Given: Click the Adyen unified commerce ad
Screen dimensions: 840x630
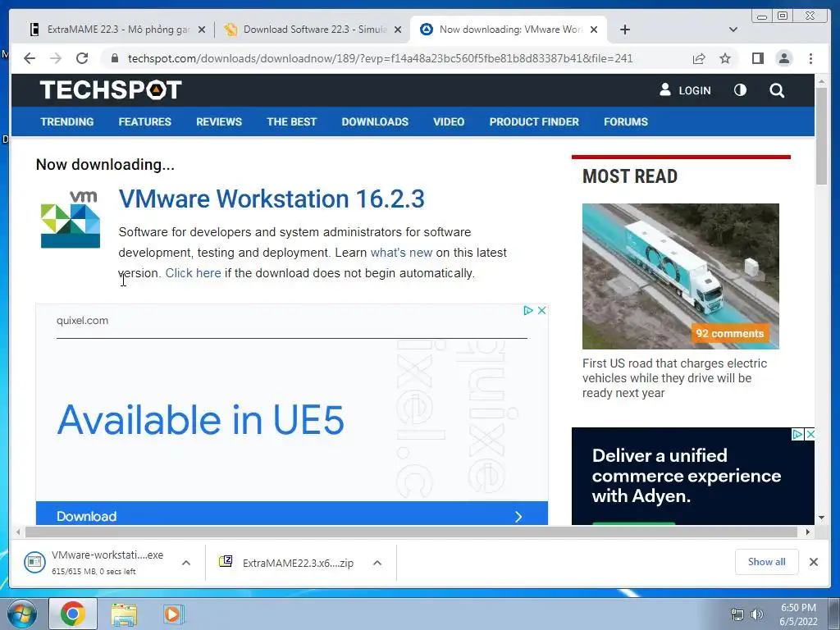Looking at the screenshot, I should [x=692, y=476].
